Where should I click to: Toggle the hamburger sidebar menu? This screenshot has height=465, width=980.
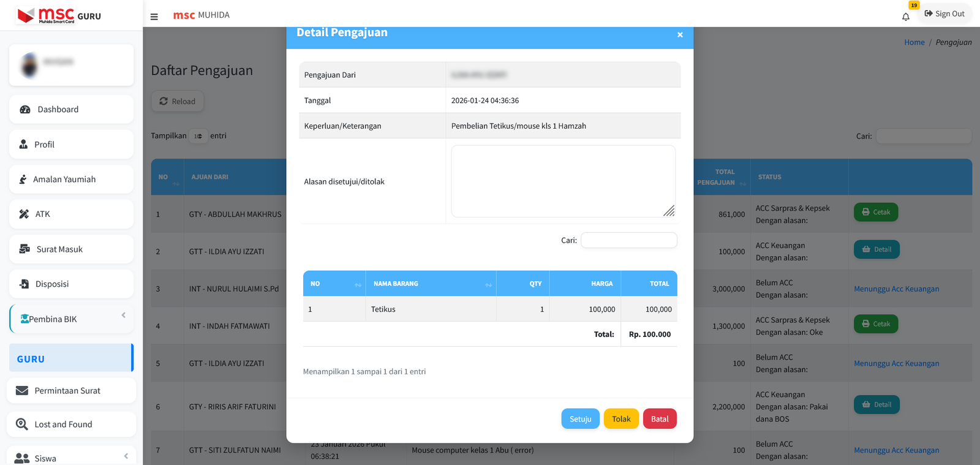(154, 17)
